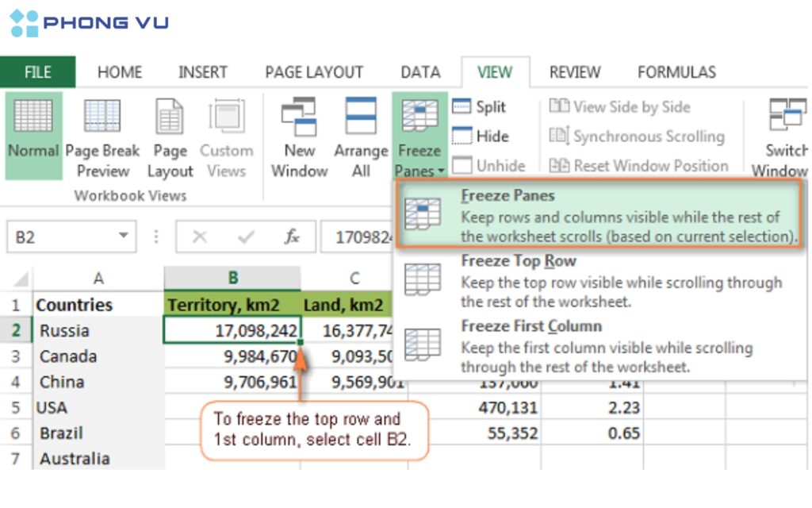This screenshot has height=508, width=812.
Task: Click the Cancel (X) formula button
Action: pos(199,237)
